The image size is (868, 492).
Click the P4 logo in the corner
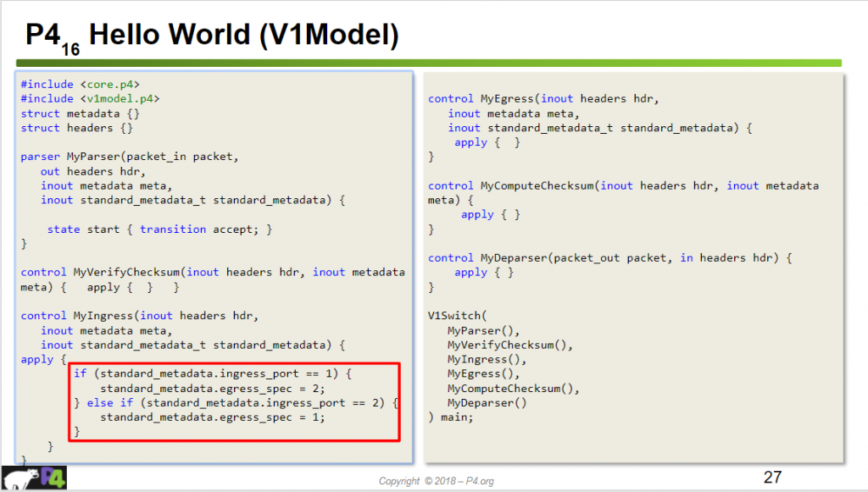pyautogui.click(x=34, y=478)
